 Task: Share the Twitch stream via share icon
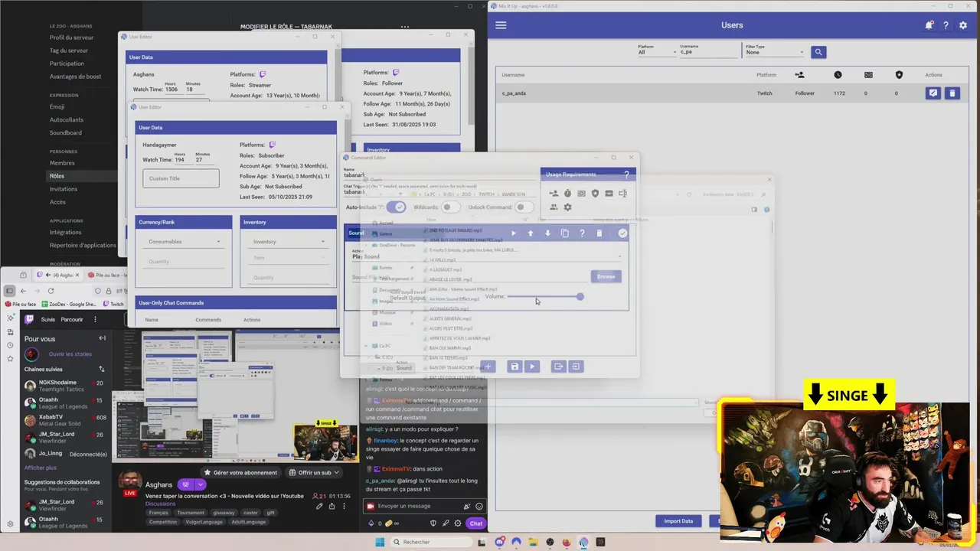332,506
